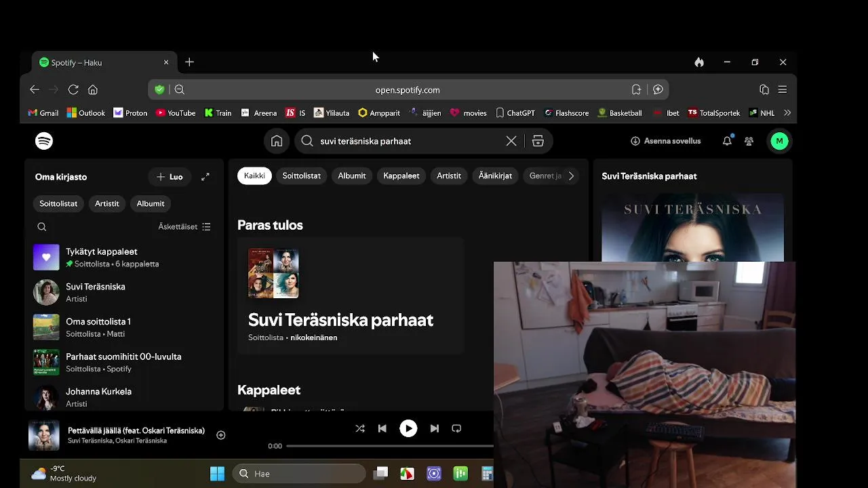
Task: Click the Luo create button
Action: (170, 177)
